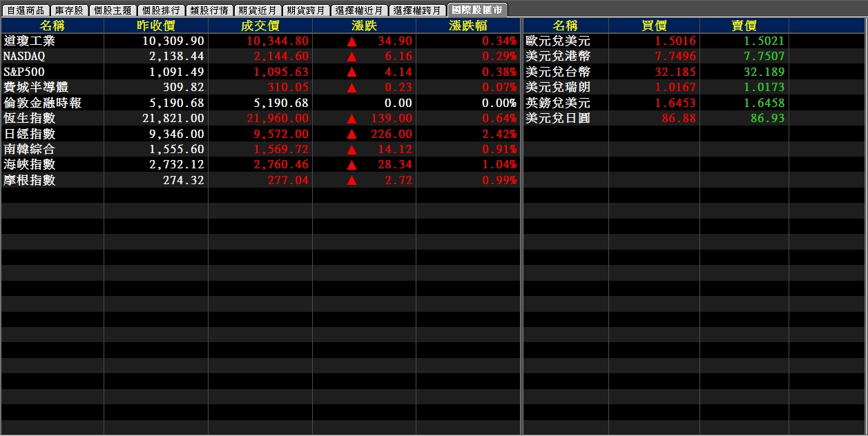Select the 美元兌港幣 currency pair
The image size is (868, 436).
click(558, 57)
